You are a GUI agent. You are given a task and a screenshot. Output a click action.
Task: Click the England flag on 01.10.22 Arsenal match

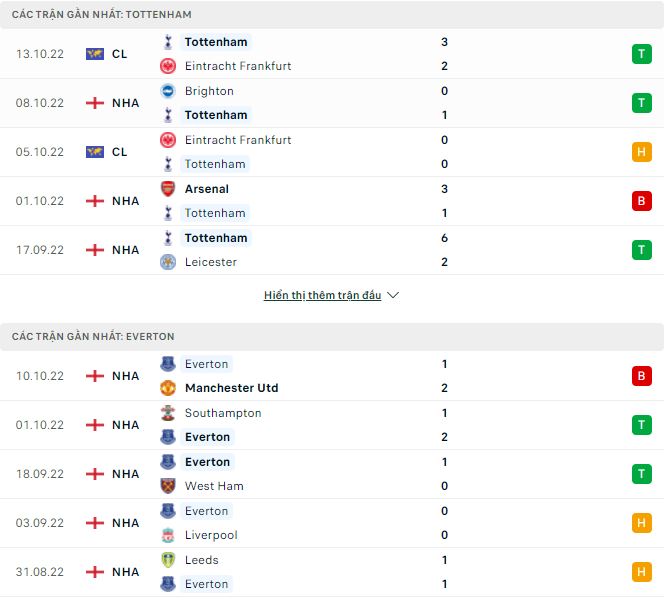click(95, 201)
